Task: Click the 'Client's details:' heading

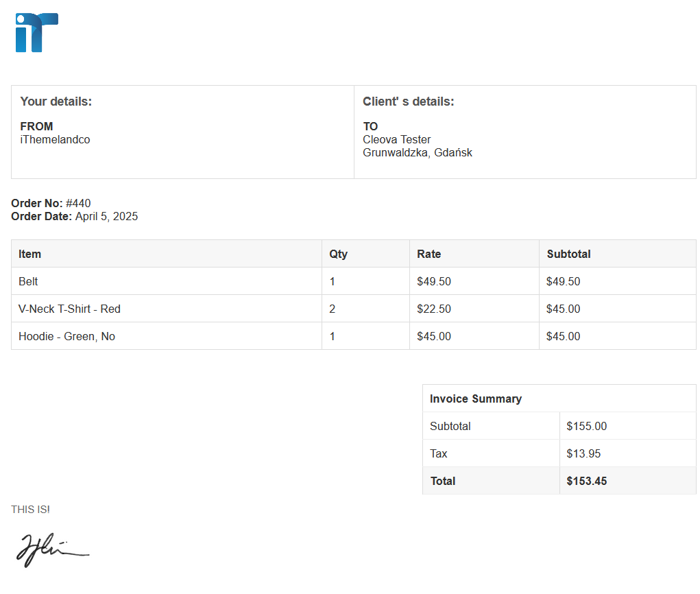Action: (x=407, y=101)
